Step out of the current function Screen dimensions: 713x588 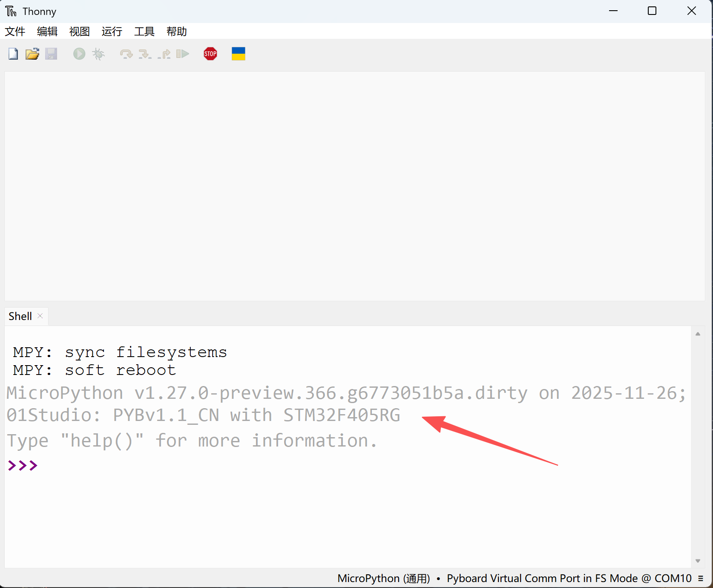(164, 54)
